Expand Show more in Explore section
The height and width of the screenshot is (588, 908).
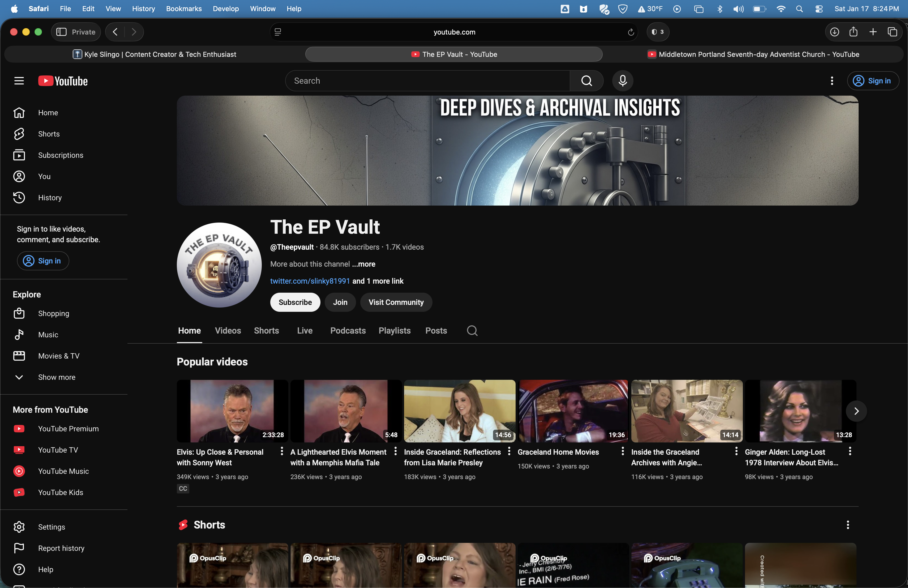(57, 377)
